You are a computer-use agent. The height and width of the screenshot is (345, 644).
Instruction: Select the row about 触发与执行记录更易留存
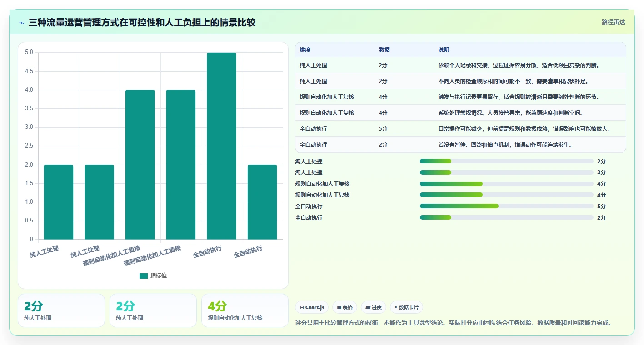coord(460,97)
